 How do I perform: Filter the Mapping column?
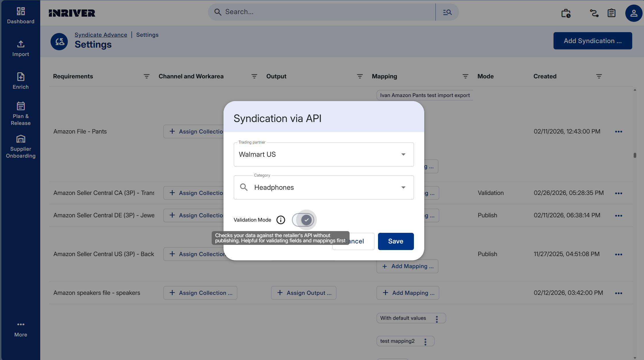click(465, 76)
